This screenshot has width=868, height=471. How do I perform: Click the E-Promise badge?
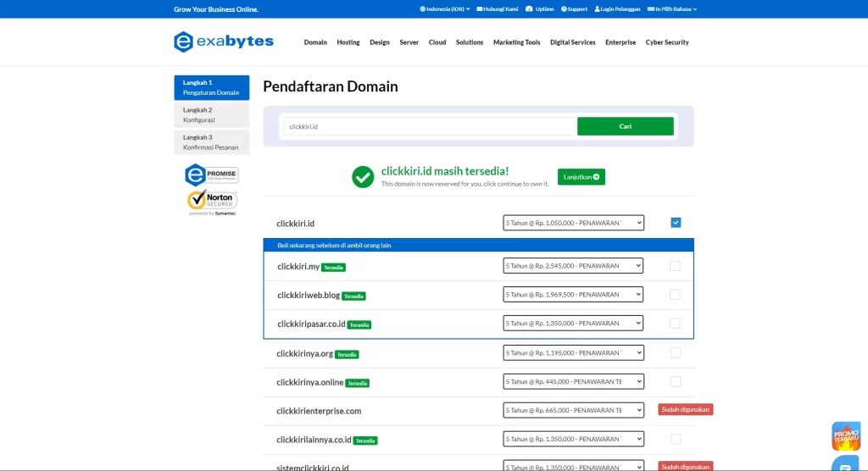click(211, 175)
